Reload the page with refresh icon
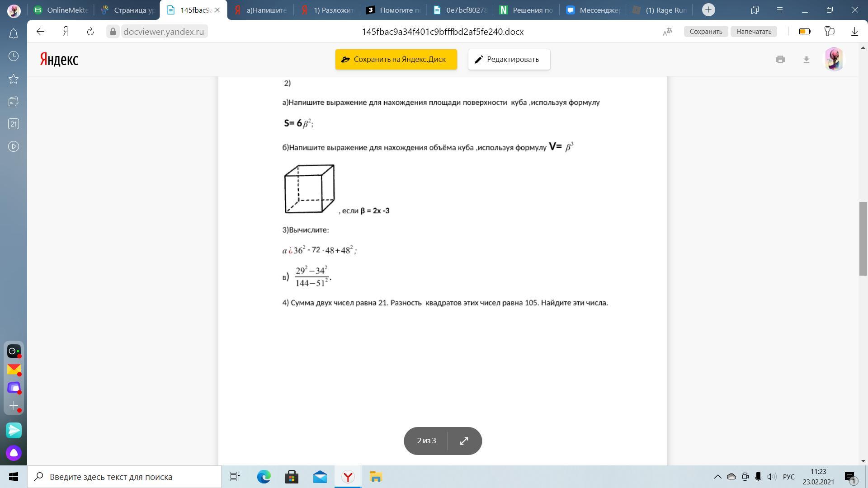The height and width of the screenshot is (488, 868). coord(90,32)
